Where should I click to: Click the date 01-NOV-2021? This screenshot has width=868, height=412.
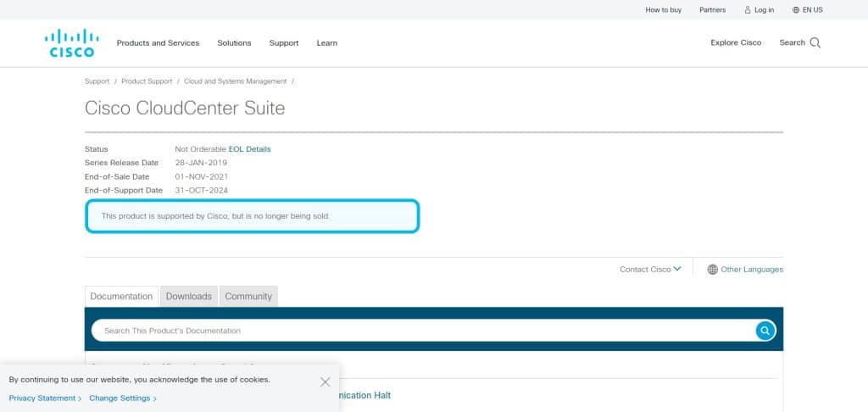click(202, 176)
